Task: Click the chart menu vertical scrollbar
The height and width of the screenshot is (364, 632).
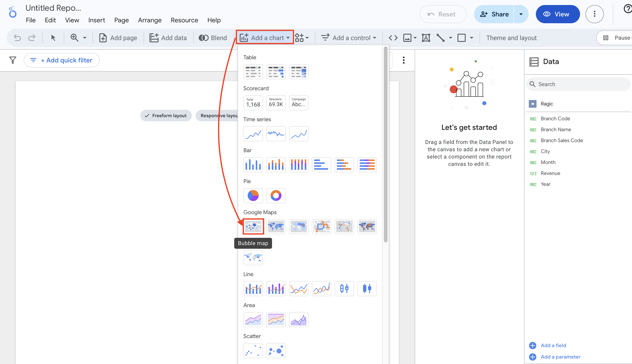Action: point(385,144)
